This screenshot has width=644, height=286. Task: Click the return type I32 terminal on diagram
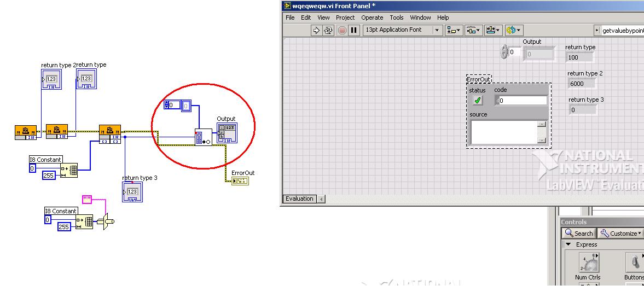[x=86, y=79]
